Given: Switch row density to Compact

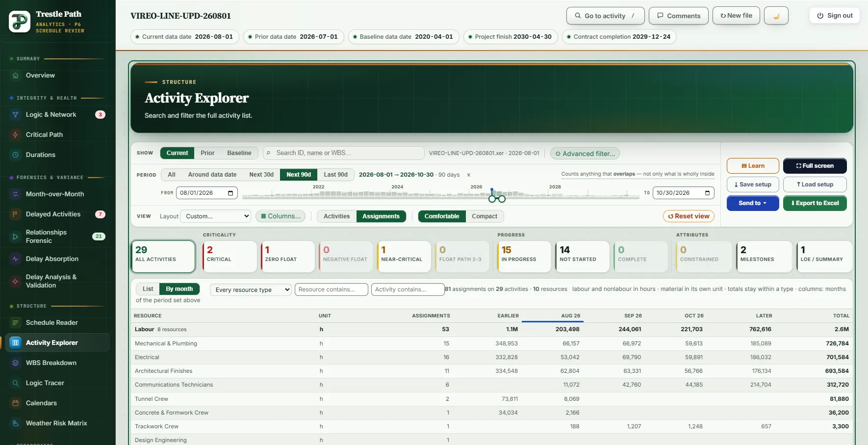Looking at the screenshot, I should pos(485,216).
